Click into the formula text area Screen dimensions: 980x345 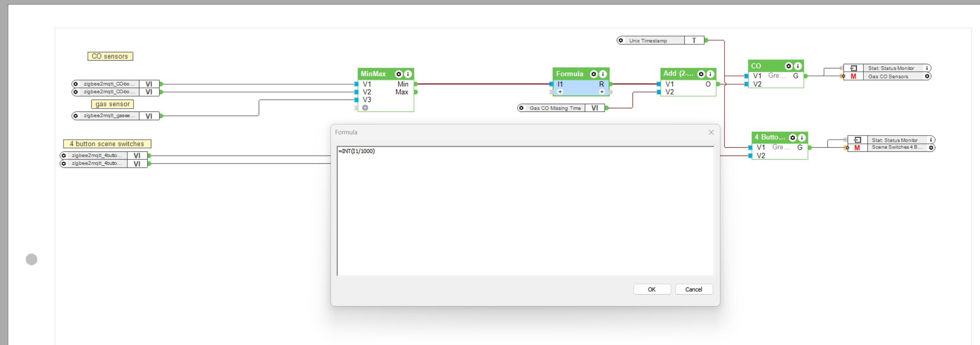pyautogui.click(x=525, y=211)
